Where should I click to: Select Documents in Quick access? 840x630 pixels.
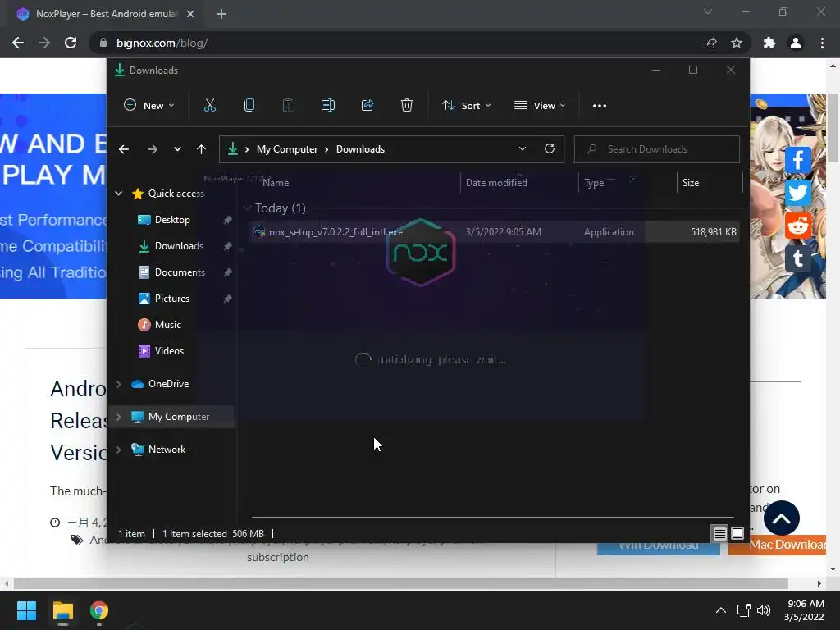click(180, 272)
